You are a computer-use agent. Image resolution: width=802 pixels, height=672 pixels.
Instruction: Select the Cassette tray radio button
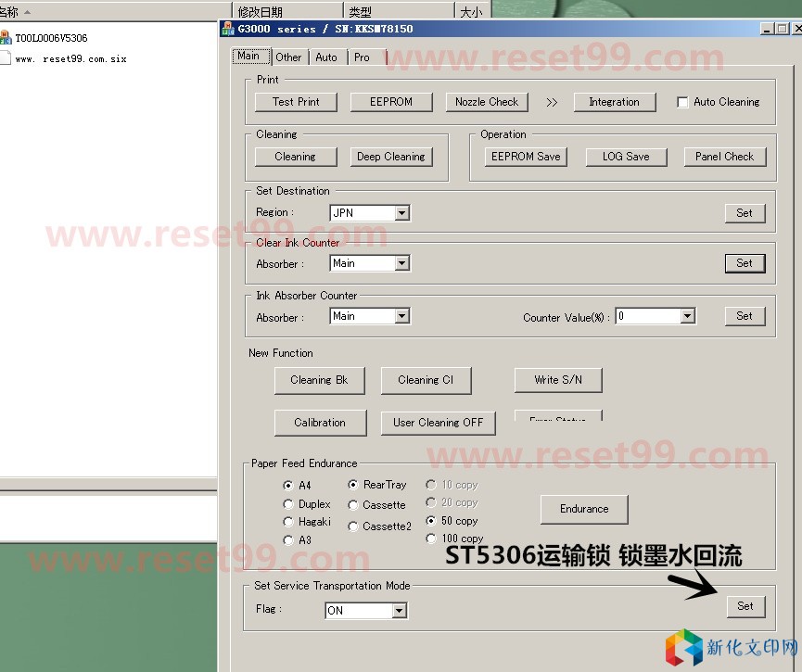click(353, 505)
